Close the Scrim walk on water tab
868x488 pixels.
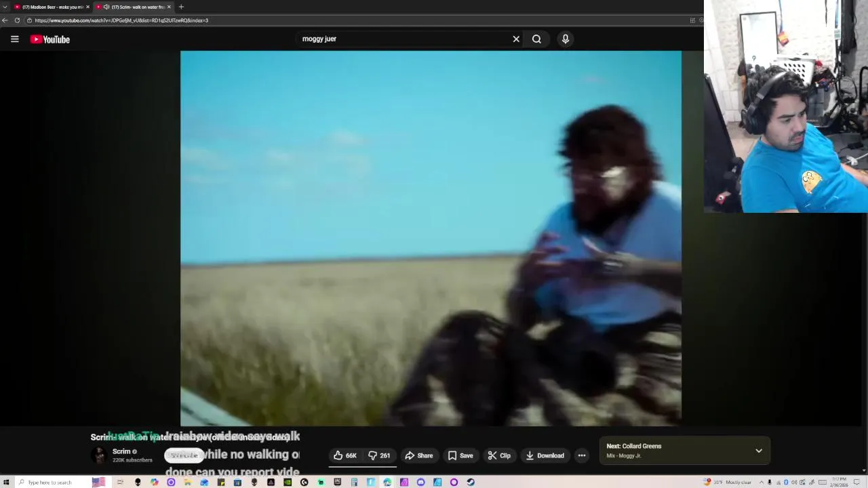(x=169, y=7)
